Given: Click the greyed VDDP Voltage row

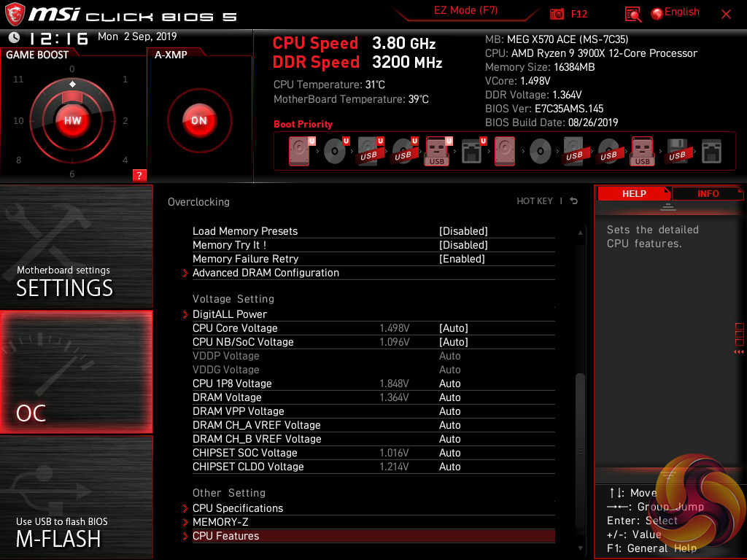Looking at the screenshot, I should 373,356.
